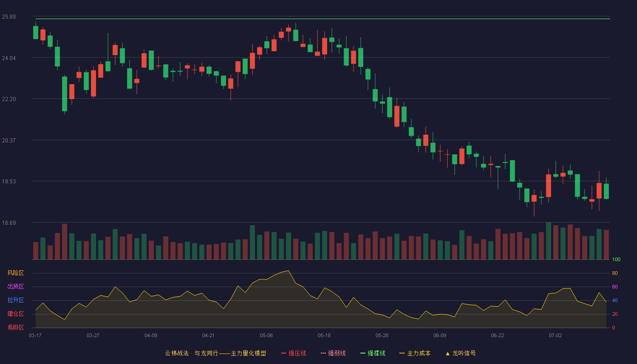The image size is (637, 364).
Task: Click the 05-06 date axis marker
Action: [x=266, y=335]
